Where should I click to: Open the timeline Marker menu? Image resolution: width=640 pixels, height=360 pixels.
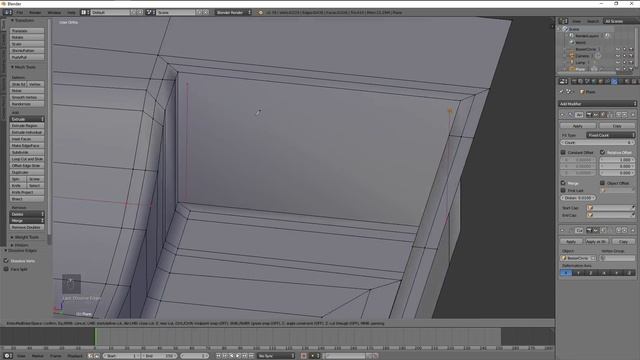pos(38,356)
